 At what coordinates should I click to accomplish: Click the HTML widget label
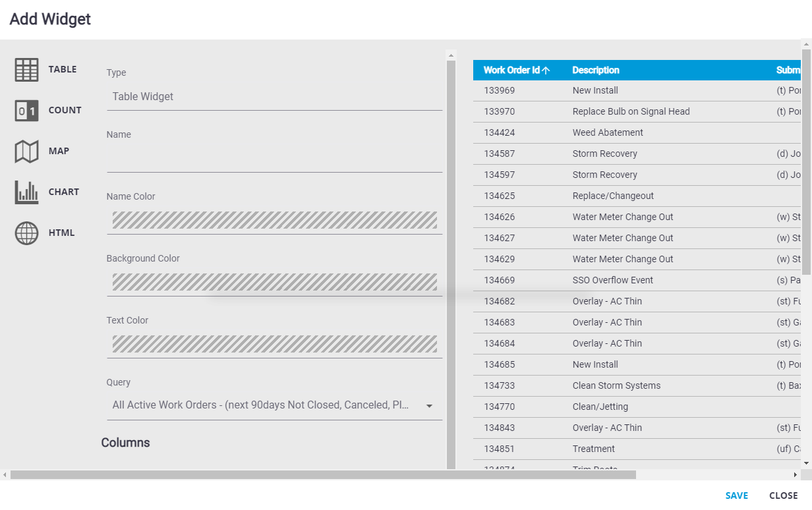pyautogui.click(x=61, y=233)
